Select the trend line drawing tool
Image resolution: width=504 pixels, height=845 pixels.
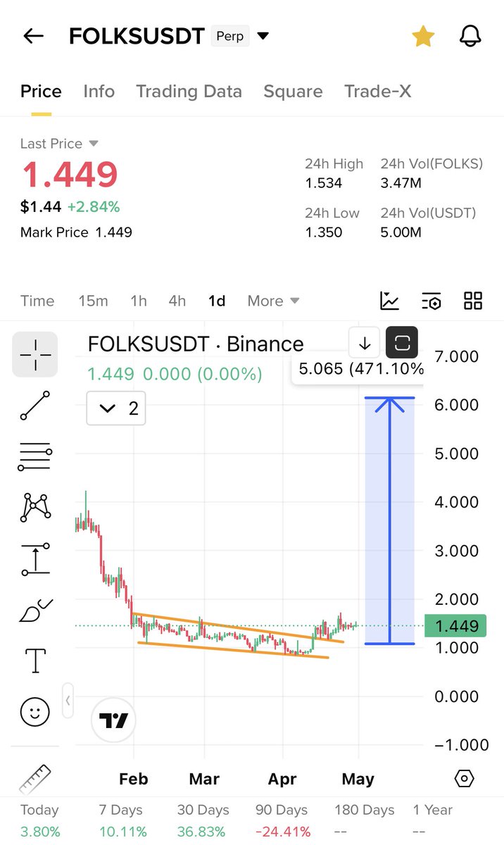coord(35,406)
